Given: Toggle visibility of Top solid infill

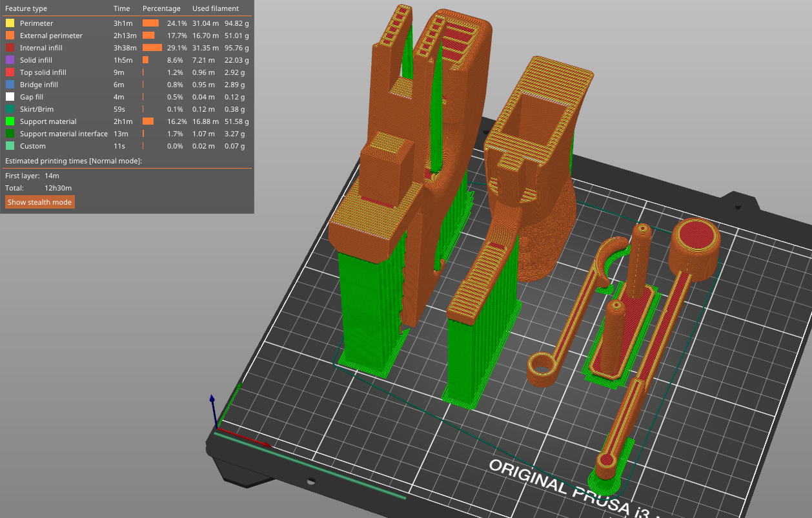Looking at the screenshot, I should pos(43,72).
